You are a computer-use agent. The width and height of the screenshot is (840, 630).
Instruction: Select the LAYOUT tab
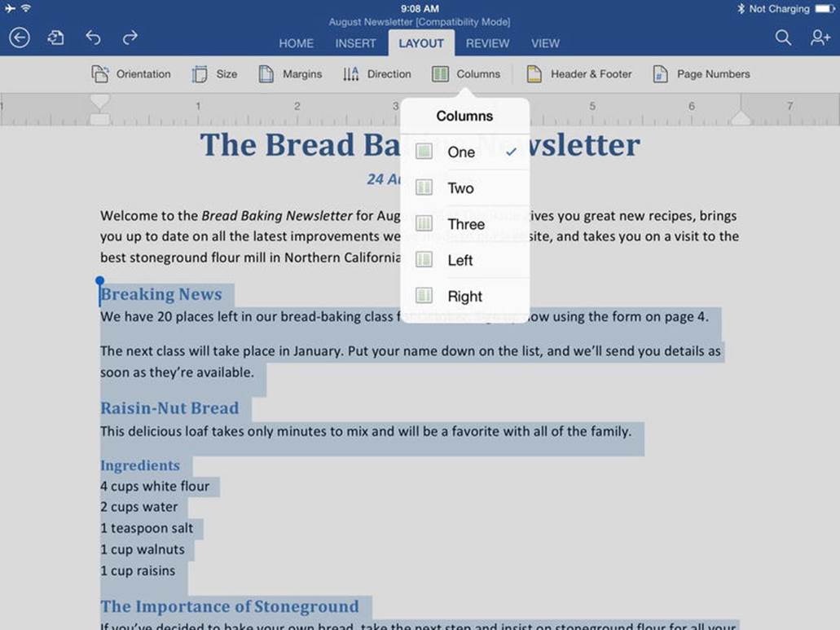point(421,43)
